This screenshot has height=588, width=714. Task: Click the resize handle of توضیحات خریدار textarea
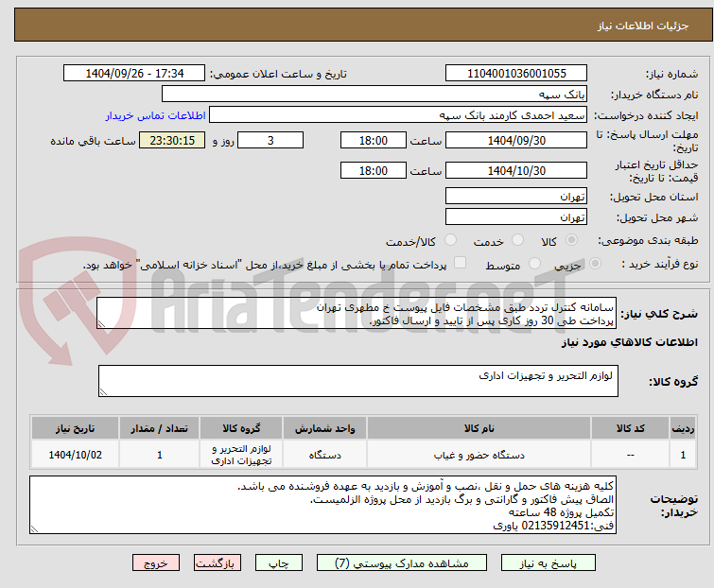34,529
